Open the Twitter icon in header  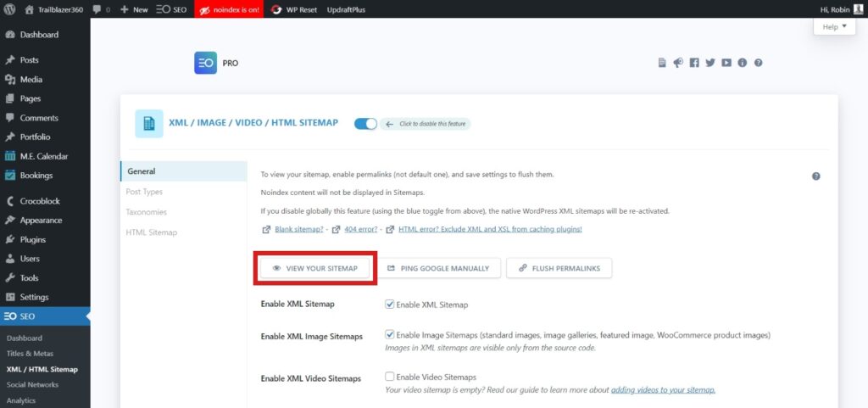point(710,63)
